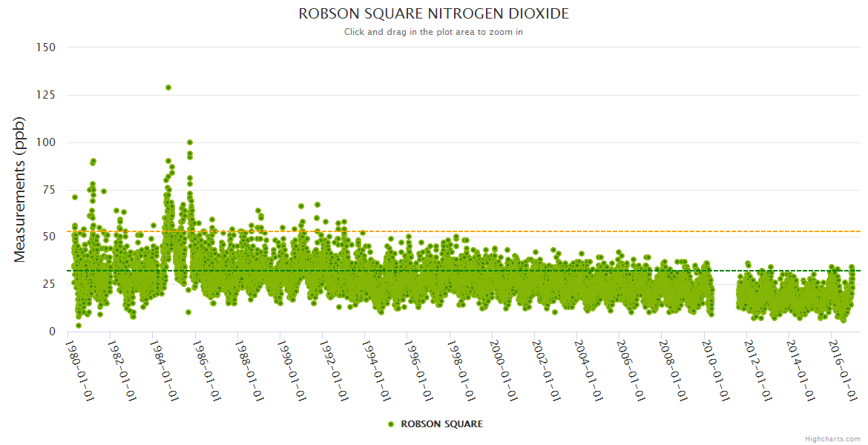The image size is (868, 445).
Task: Click the highest outlier point near 129 ppb
Action: 168,88
